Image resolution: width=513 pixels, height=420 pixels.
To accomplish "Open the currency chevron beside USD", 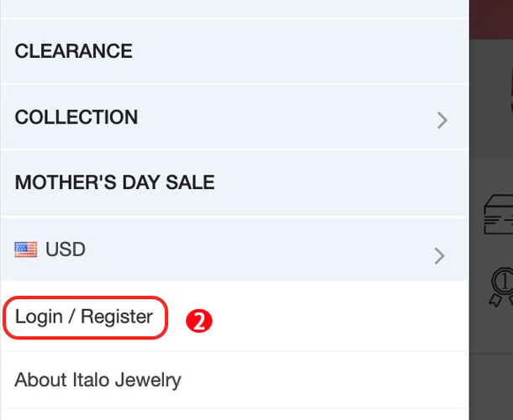I will (x=439, y=255).
